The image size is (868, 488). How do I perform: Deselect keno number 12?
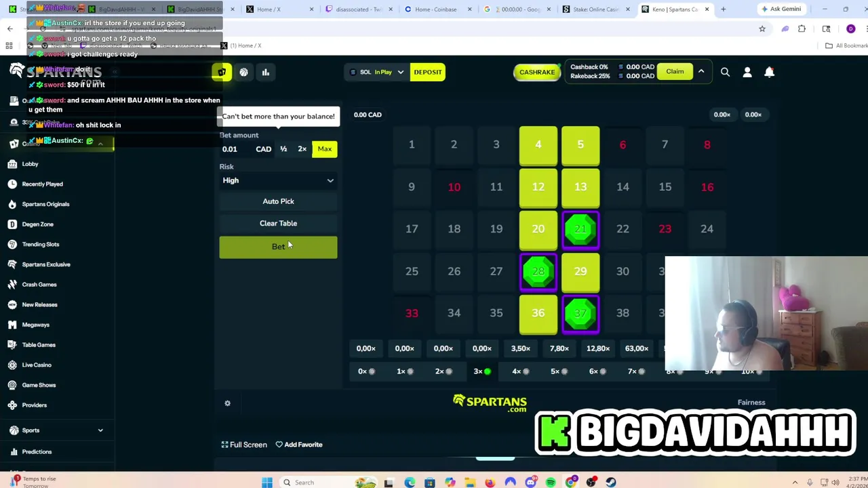(x=538, y=187)
